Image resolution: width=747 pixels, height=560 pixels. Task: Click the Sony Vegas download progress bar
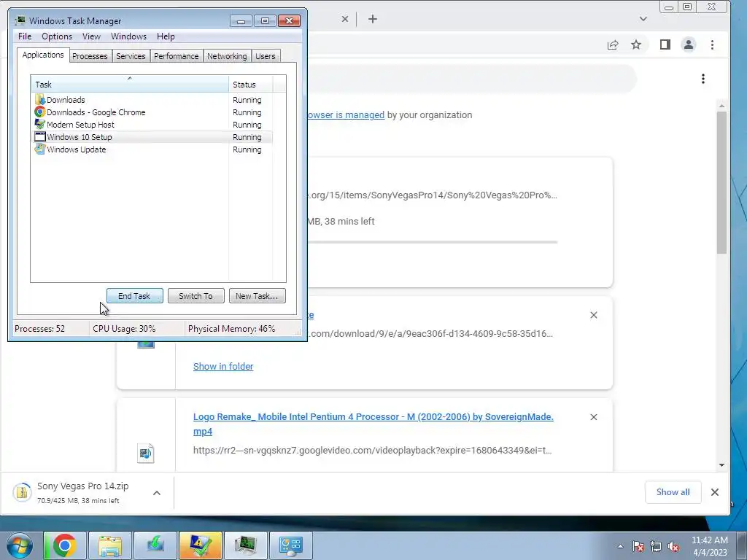pos(433,242)
